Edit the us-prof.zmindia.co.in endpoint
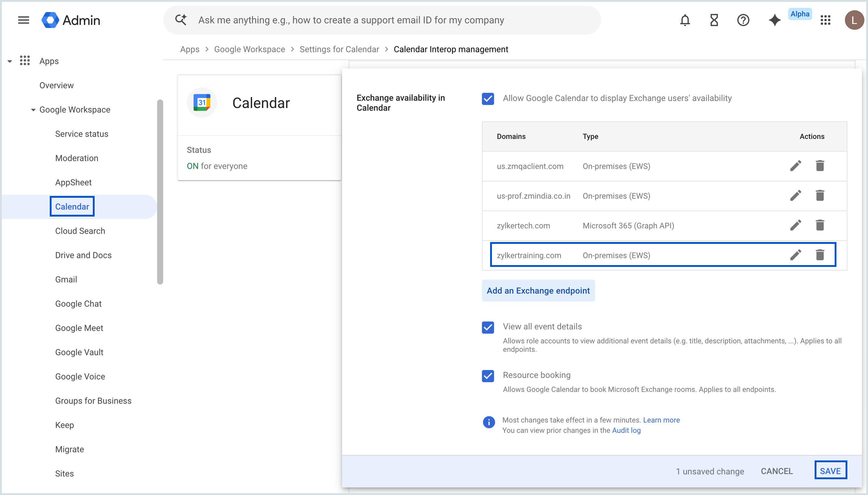 [796, 196]
